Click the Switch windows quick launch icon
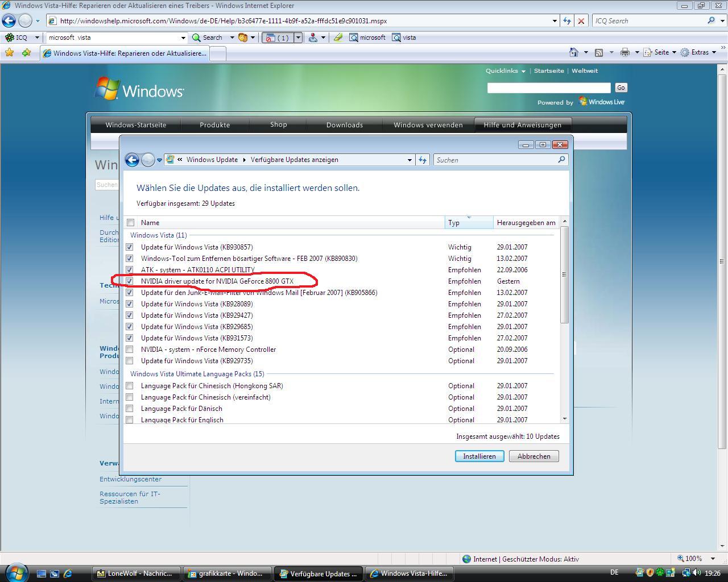 tap(55, 573)
